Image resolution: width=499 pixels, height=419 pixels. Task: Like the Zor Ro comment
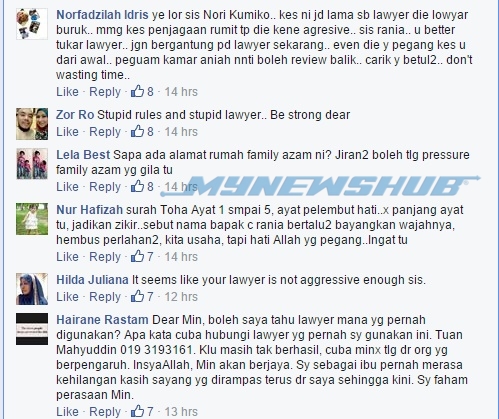(x=67, y=132)
